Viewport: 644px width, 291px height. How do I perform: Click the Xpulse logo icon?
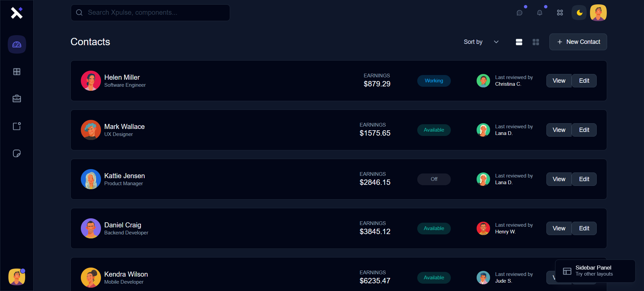point(16,13)
